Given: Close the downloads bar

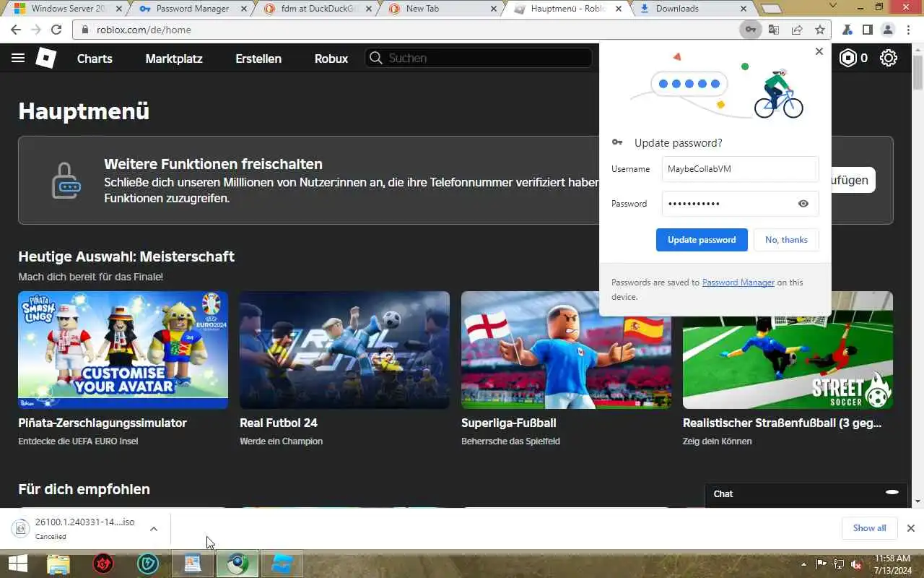Looking at the screenshot, I should click(x=911, y=528).
